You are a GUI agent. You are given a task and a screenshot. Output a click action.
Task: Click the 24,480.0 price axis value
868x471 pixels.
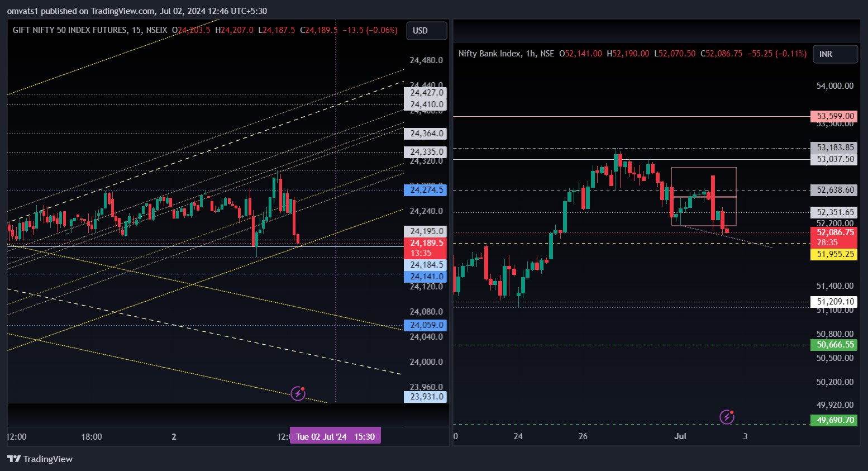(426, 60)
